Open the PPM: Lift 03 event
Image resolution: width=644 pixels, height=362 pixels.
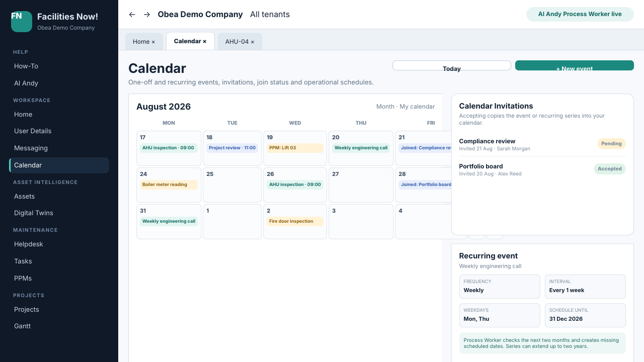coord(295,148)
